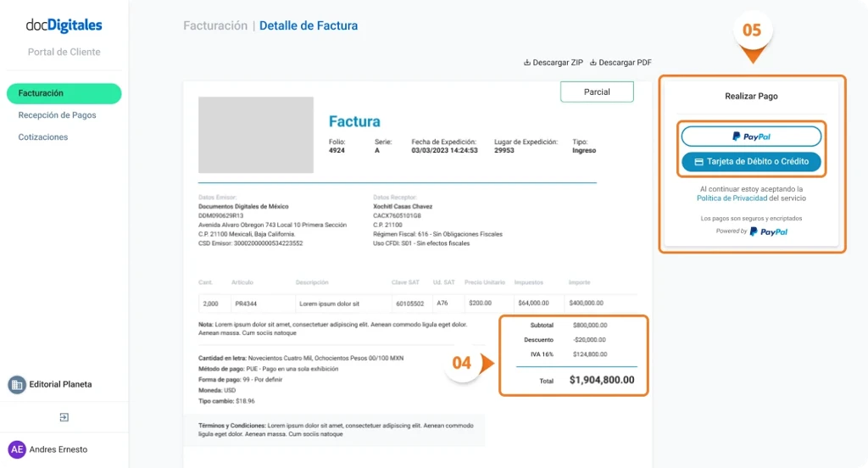868x468 pixels.
Task: Open the Política de Privacidad link
Action: pos(732,198)
